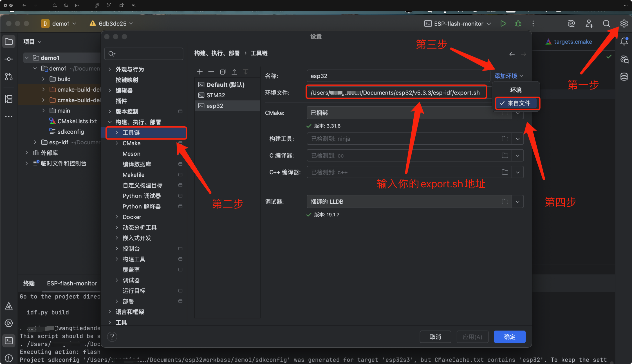This screenshot has width=632, height=364.
Task: Switch to the 终端 tab
Action: pyautogui.click(x=29, y=283)
